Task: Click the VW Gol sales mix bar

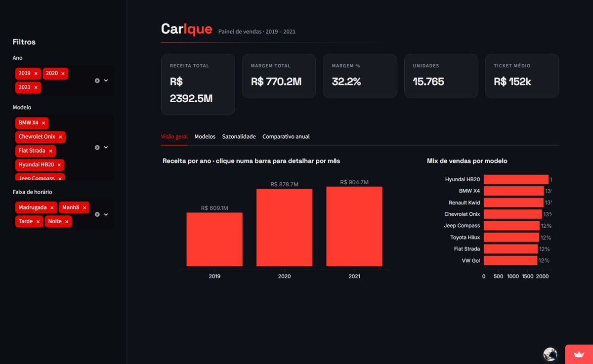Action: tap(510, 260)
